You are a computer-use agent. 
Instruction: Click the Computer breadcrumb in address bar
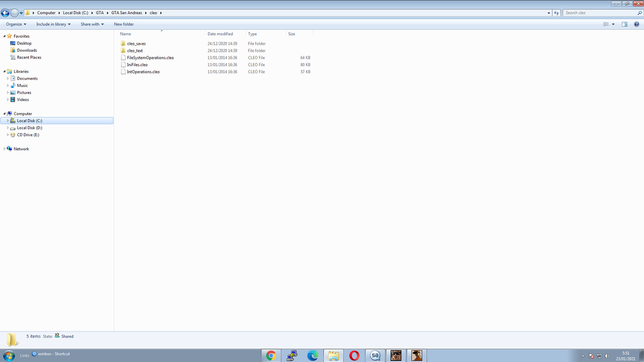(x=46, y=13)
